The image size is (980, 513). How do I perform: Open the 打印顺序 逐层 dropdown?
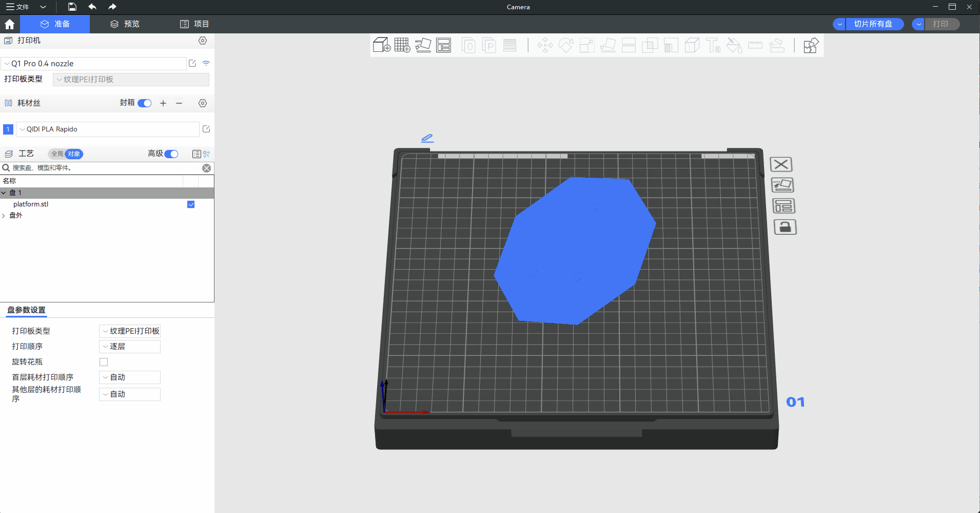click(129, 347)
